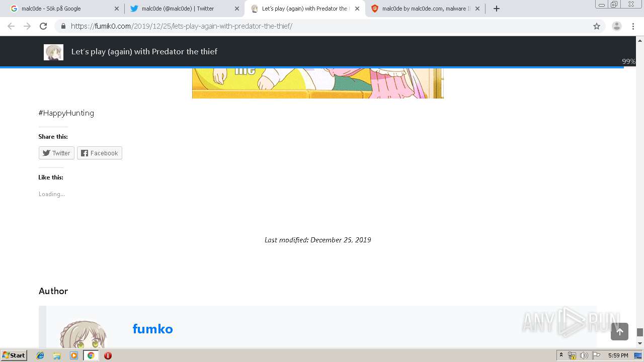
Task: Launch Internet Explorer from taskbar
Action: (x=40, y=355)
